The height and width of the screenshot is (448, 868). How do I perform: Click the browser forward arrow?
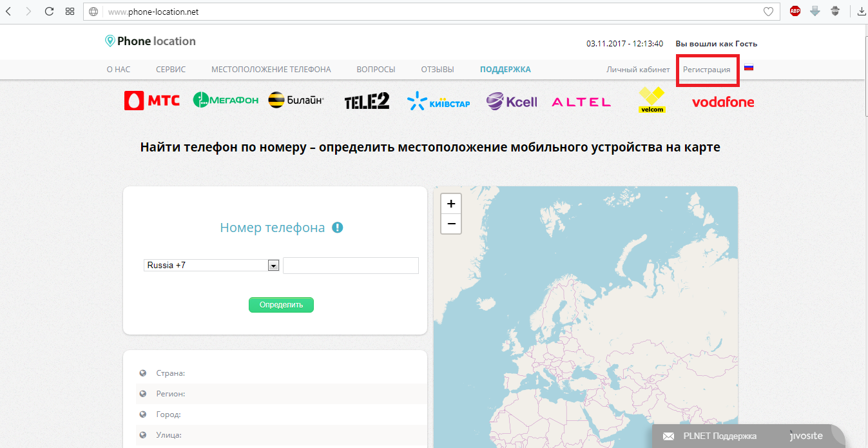[28, 12]
